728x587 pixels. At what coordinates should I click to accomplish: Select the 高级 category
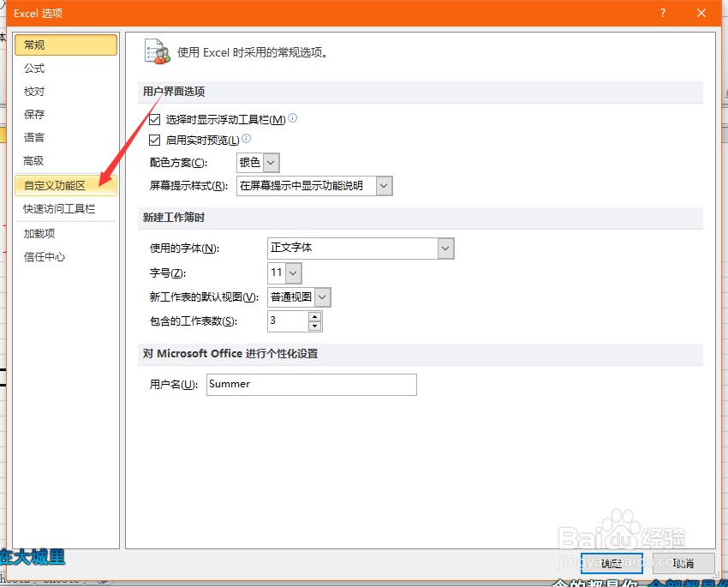pyautogui.click(x=66, y=161)
